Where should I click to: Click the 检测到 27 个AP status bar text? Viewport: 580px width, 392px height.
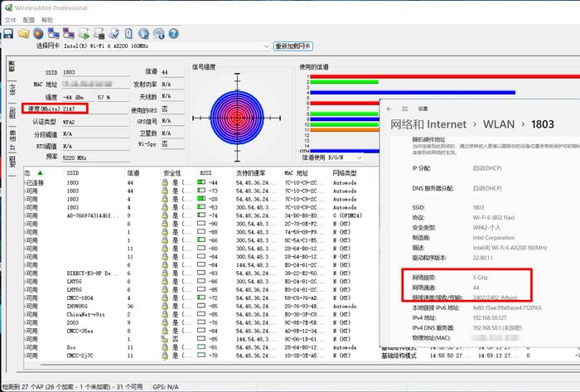pyautogui.click(x=73, y=386)
